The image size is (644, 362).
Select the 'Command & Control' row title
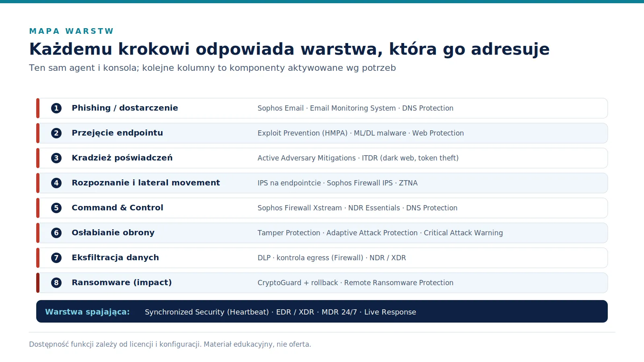118,208
